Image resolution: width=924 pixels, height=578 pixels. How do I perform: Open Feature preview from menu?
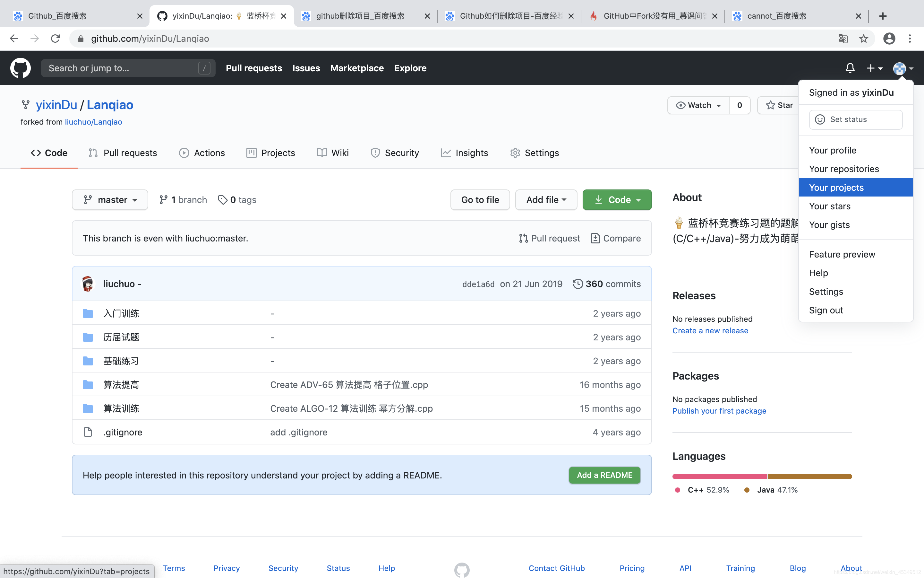[x=856, y=254]
